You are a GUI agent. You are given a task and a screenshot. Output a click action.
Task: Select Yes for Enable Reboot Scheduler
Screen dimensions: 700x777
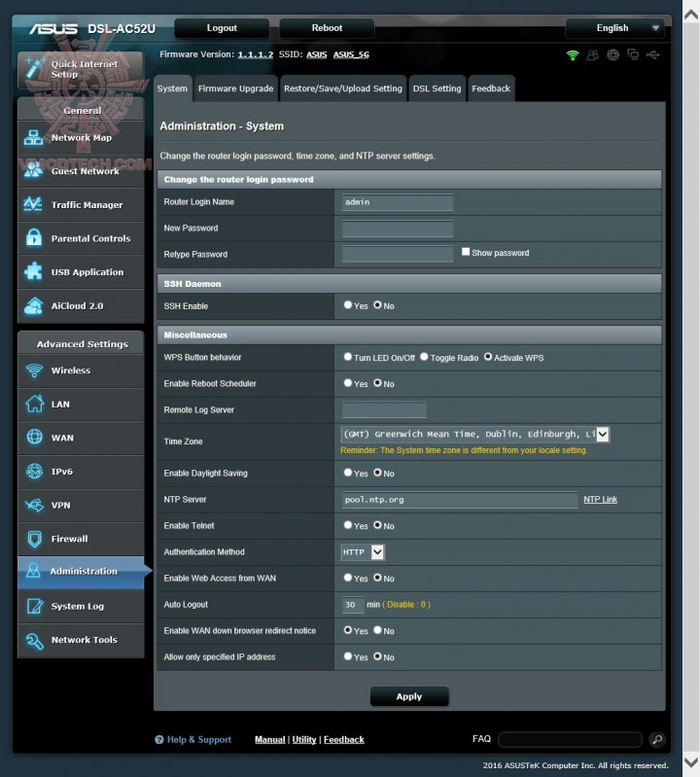coord(348,383)
